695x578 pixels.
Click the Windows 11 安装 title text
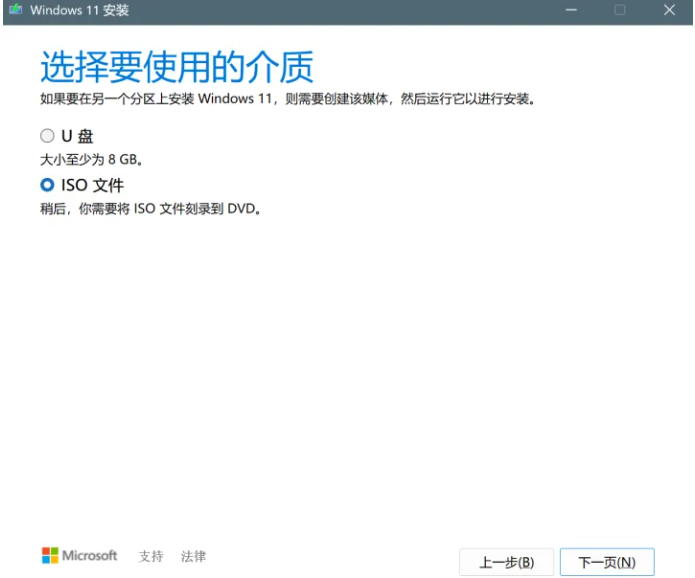[x=79, y=10]
